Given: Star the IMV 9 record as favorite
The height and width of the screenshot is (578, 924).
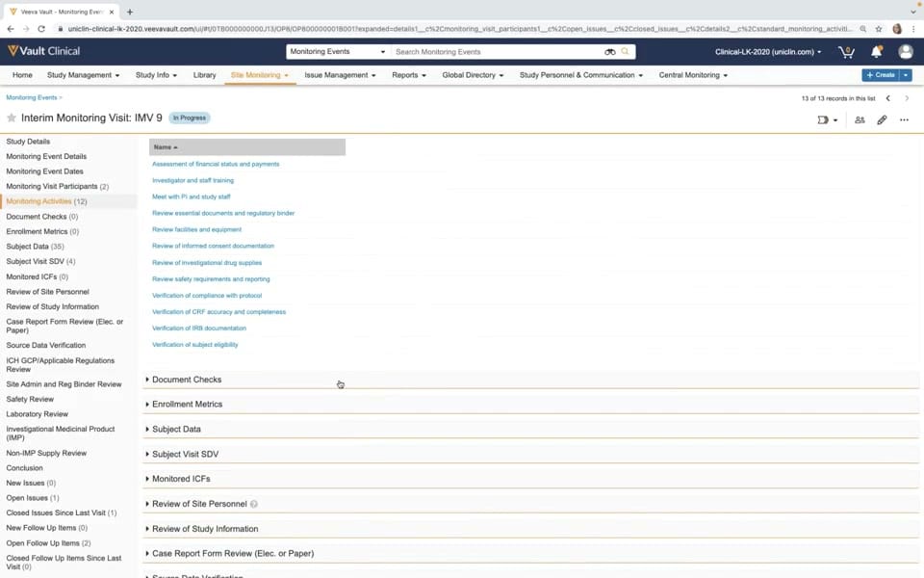Looking at the screenshot, I should pos(12,118).
